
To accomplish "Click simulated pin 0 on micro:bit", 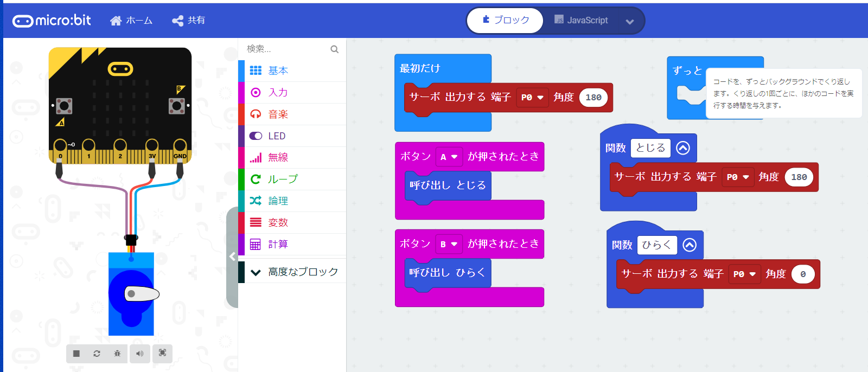I will coord(60,151).
